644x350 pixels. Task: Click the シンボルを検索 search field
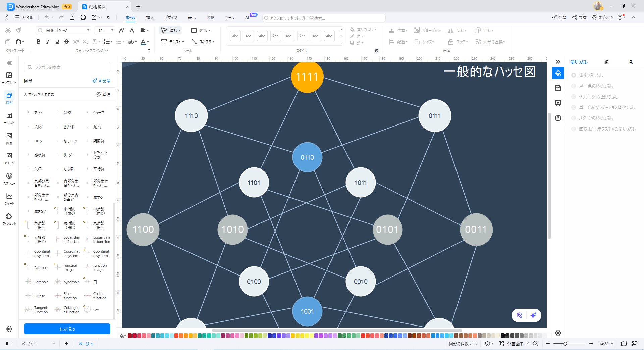[x=67, y=67]
